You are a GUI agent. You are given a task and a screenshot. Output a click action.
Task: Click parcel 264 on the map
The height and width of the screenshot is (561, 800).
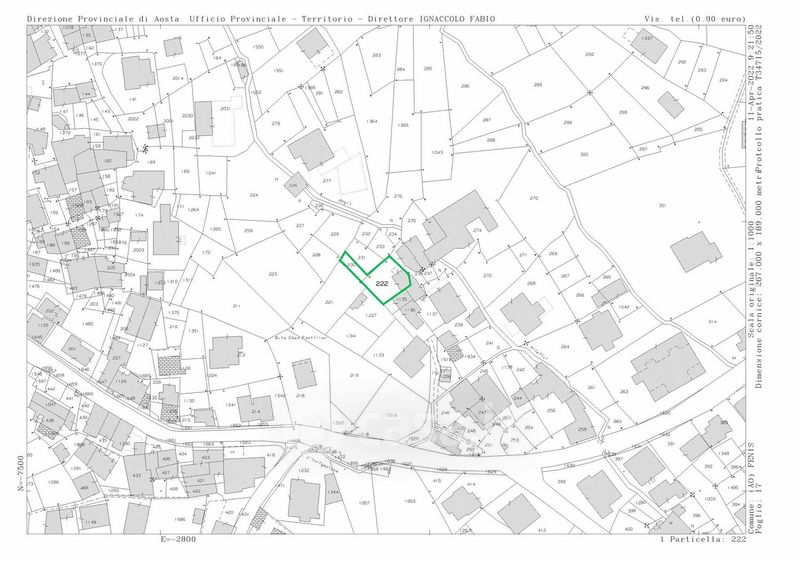pyautogui.click(x=564, y=347)
